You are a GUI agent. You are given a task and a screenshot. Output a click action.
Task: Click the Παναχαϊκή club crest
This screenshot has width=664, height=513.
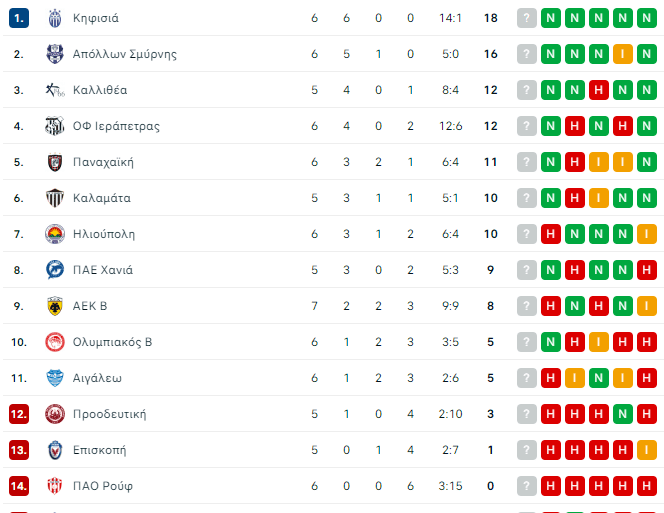[55, 162]
